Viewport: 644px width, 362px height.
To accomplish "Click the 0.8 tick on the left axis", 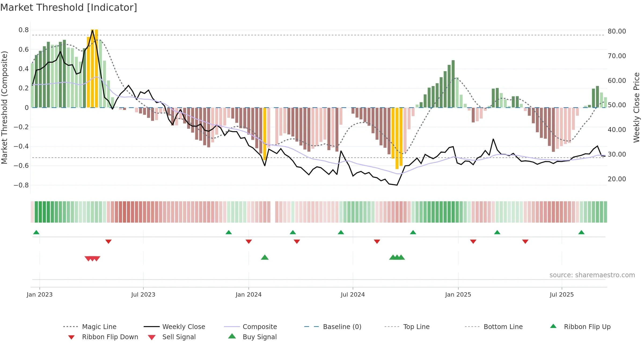I will coord(24,30).
